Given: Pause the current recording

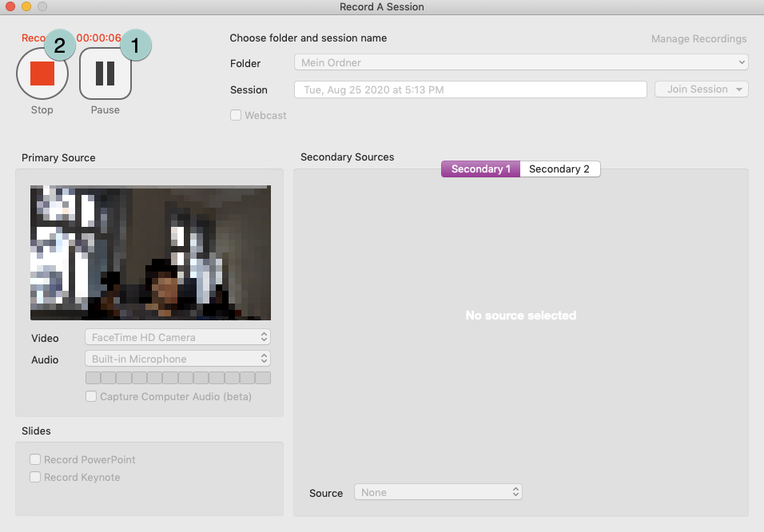Looking at the screenshot, I should pos(105,73).
